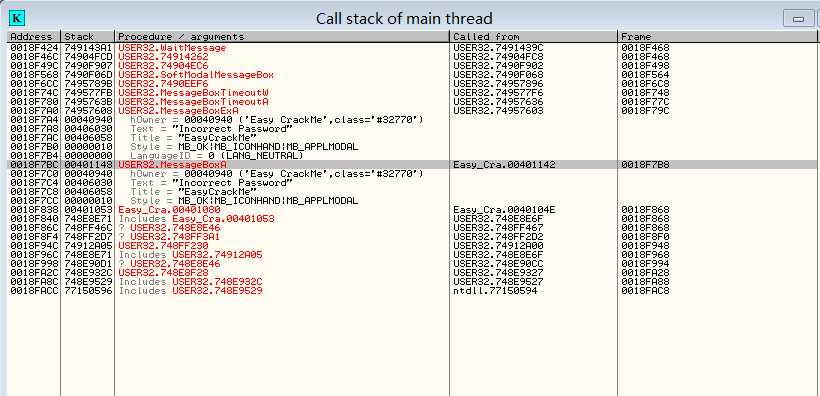This screenshot has width=820, height=396.
Task: Click the LanguageID = 0 (LANG_NEUTRAL) argument
Action: point(217,156)
